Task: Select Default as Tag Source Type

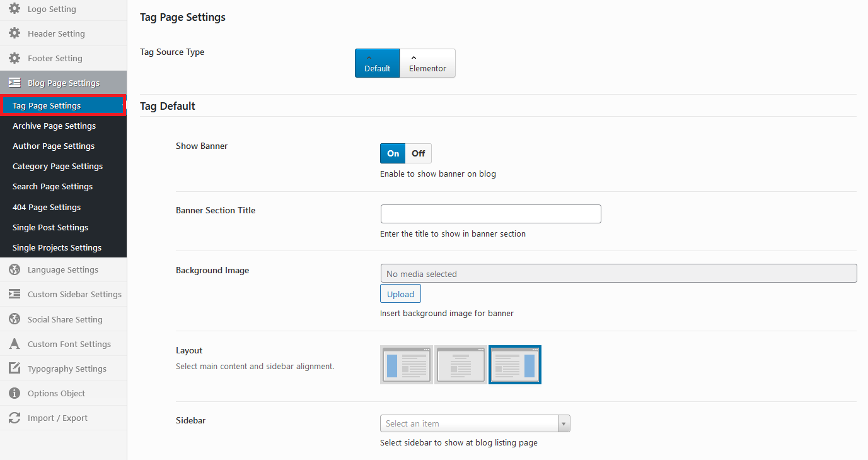Action: pyautogui.click(x=377, y=63)
